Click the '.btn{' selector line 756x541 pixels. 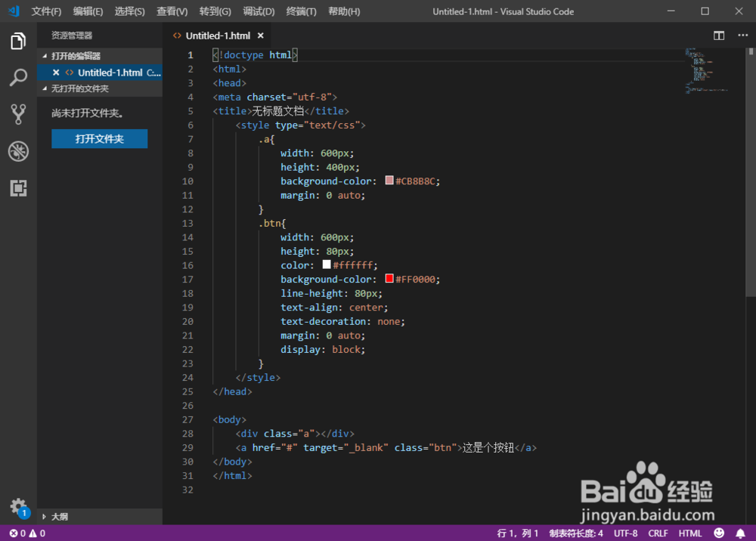coord(272,224)
